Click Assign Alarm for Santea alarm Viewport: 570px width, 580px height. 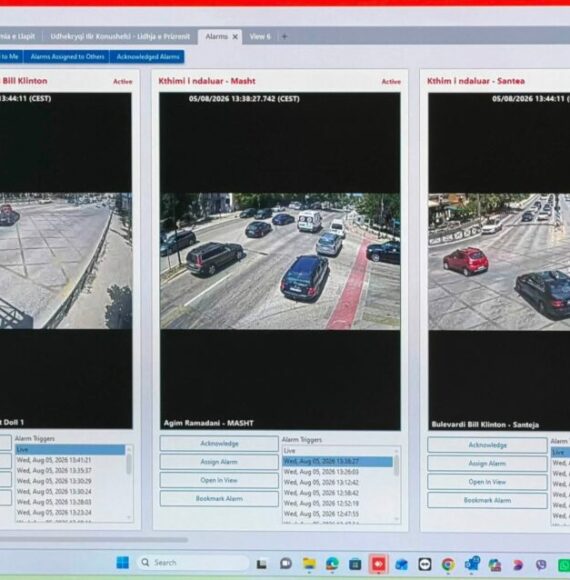[x=487, y=463]
